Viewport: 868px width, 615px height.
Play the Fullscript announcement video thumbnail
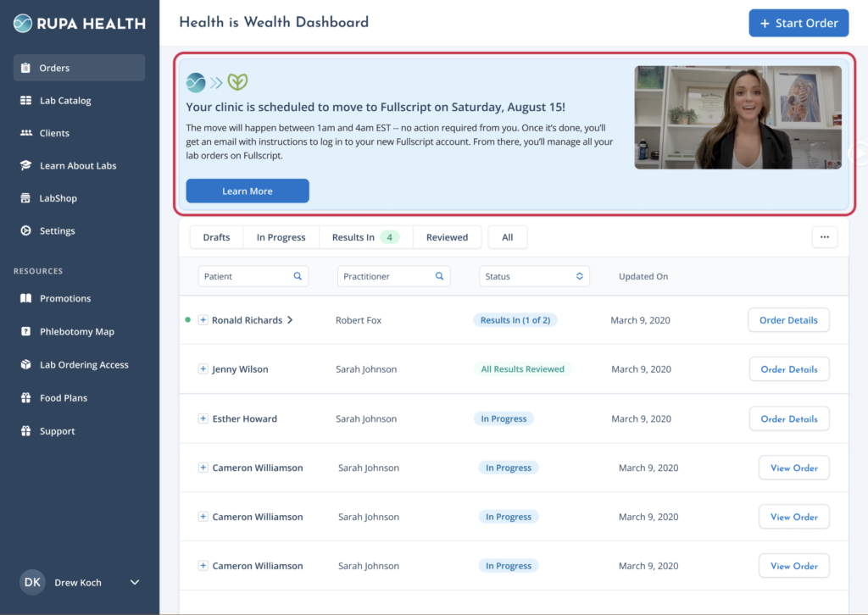[737, 118]
